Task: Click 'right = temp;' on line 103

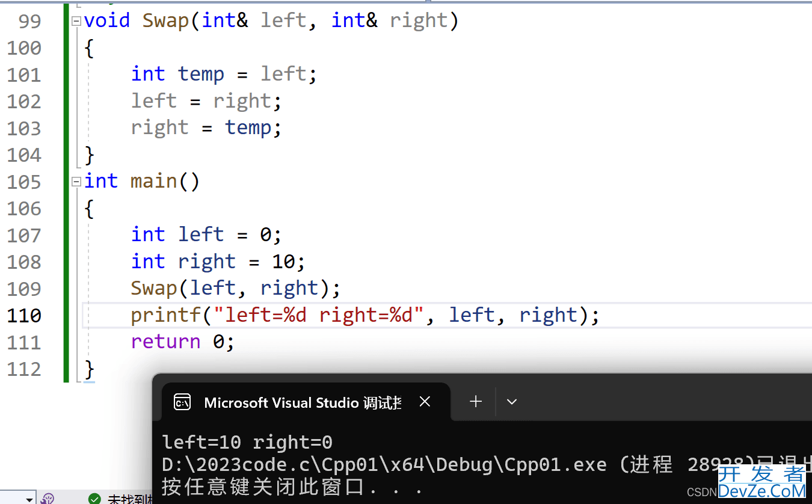Action: [206, 128]
